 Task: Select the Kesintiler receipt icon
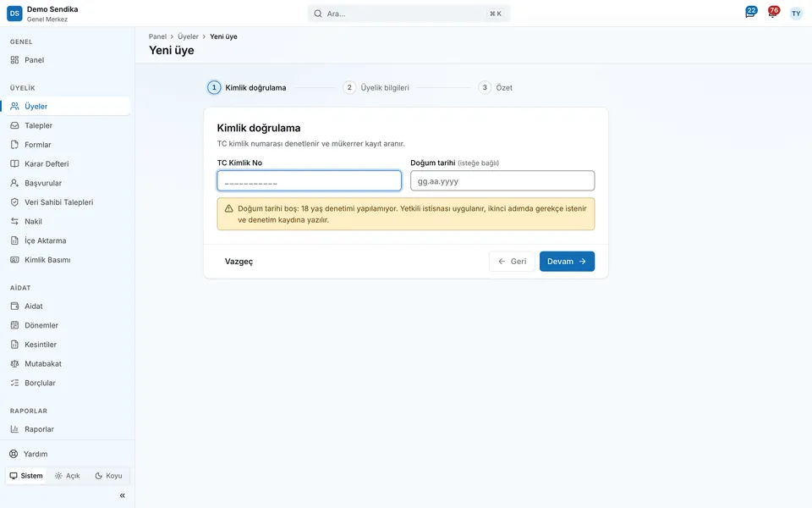(x=14, y=345)
